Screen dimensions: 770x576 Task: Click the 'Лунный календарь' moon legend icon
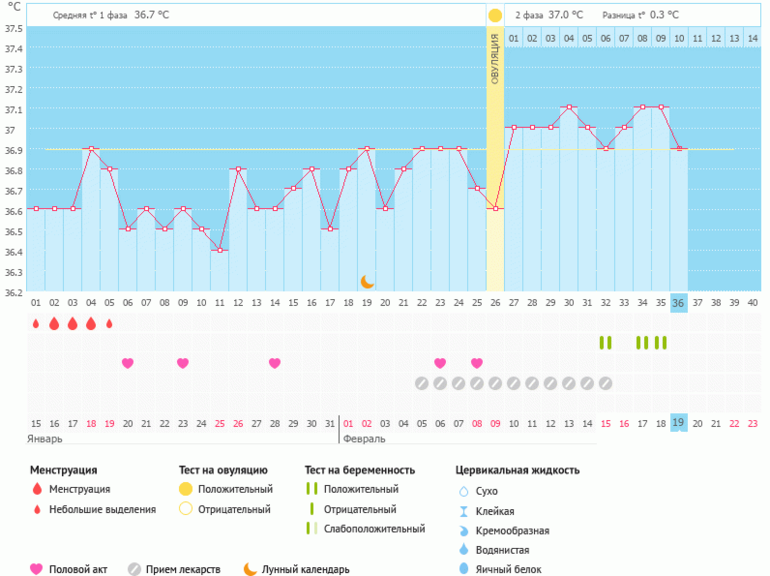(x=249, y=569)
